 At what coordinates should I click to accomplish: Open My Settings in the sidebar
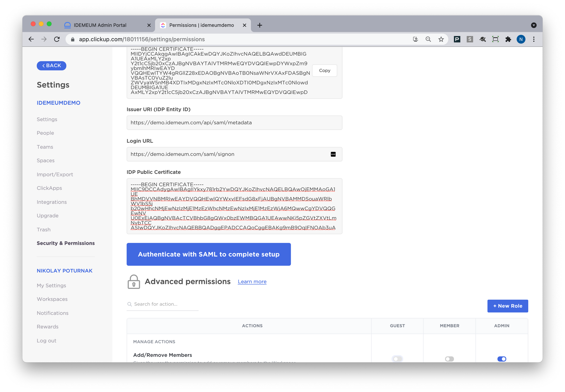click(51, 285)
